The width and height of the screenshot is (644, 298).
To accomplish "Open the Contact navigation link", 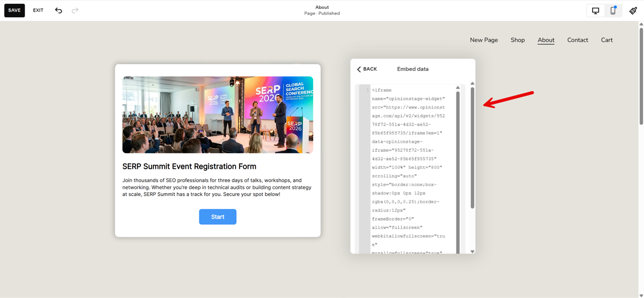I will click(577, 40).
